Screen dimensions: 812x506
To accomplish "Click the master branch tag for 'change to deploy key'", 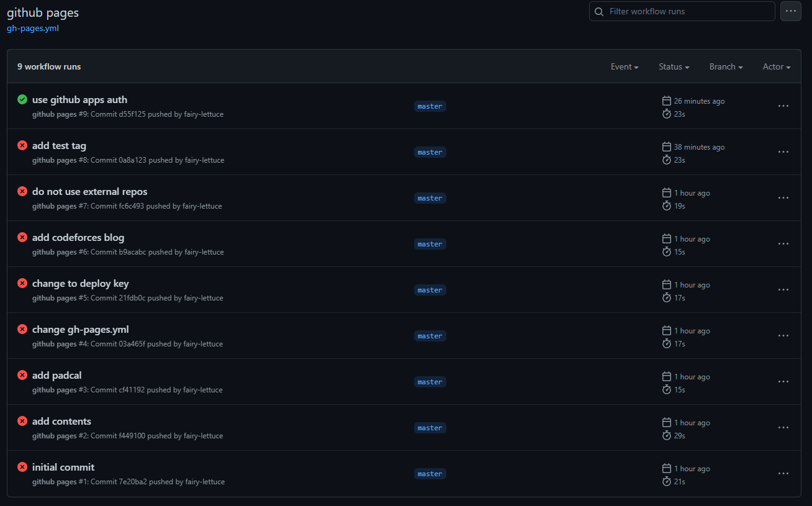I will coord(430,290).
